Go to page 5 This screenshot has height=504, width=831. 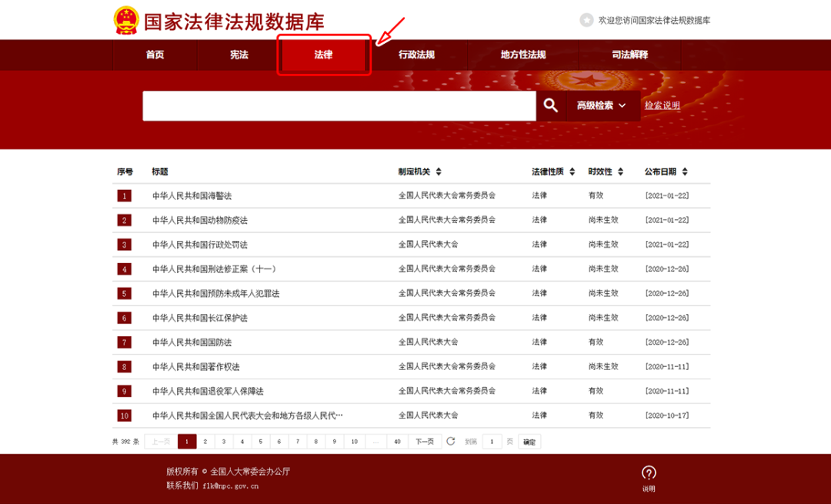[260, 442]
